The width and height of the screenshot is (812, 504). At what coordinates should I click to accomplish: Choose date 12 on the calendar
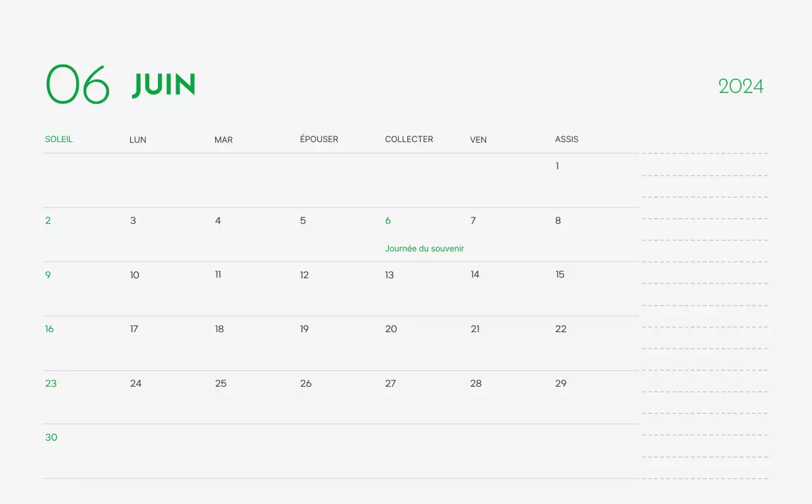point(304,275)
